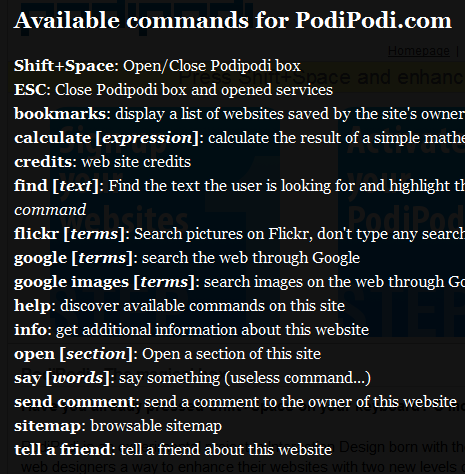Click the Available commands for PodiPodi.com heading
The height and width of the screenshot is (474, 465).
[x=233, y=21]
